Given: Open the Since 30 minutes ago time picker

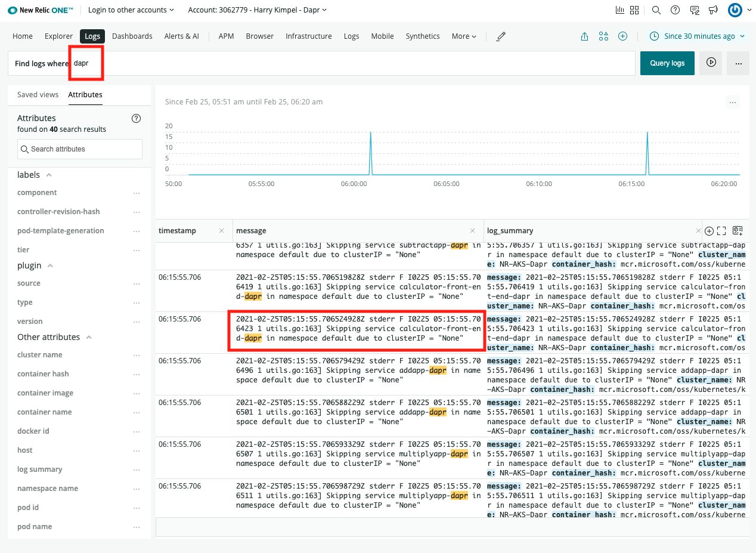Looking at the screenshot, I should pyautogui.click(x=698, y=36).
